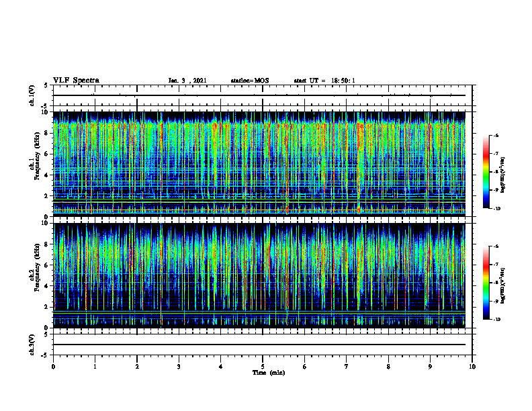532x411 pixels.
Task: Click the "VLF Spectra" plot title
Action: pos(76,81)
